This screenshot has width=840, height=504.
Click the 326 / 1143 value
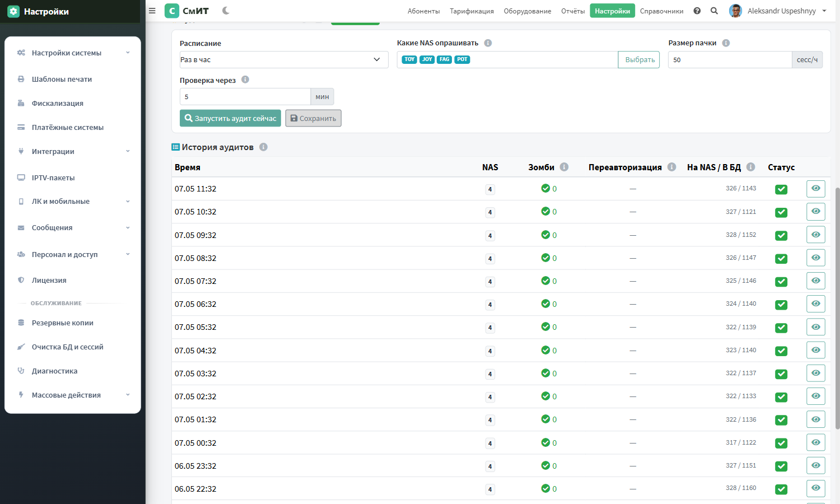pos(741,188)
